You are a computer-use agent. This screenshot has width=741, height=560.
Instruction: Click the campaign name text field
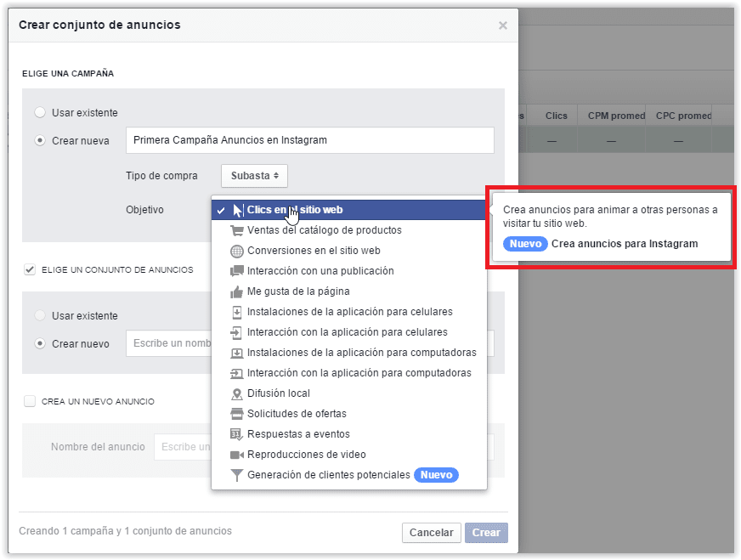coord(309,140)
